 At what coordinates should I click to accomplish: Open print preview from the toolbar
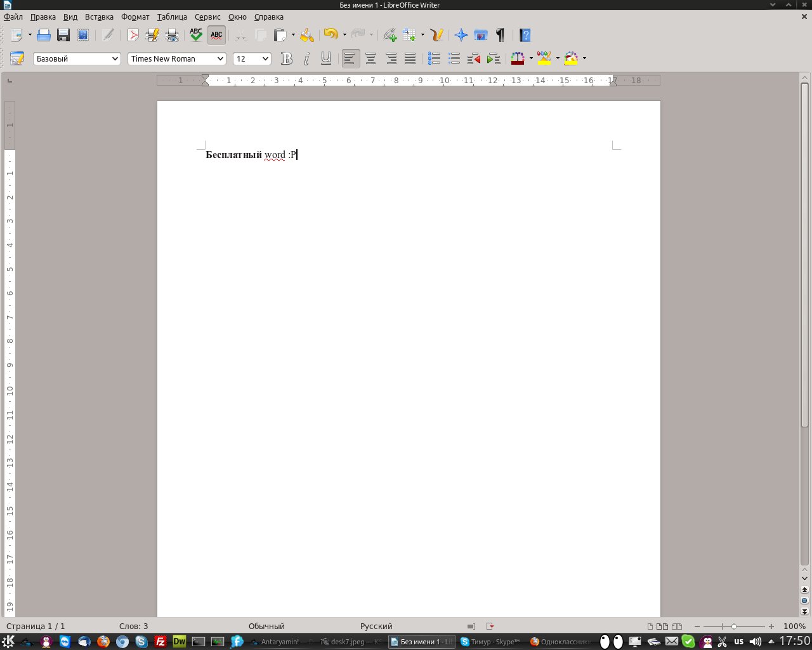pos(172,36)
